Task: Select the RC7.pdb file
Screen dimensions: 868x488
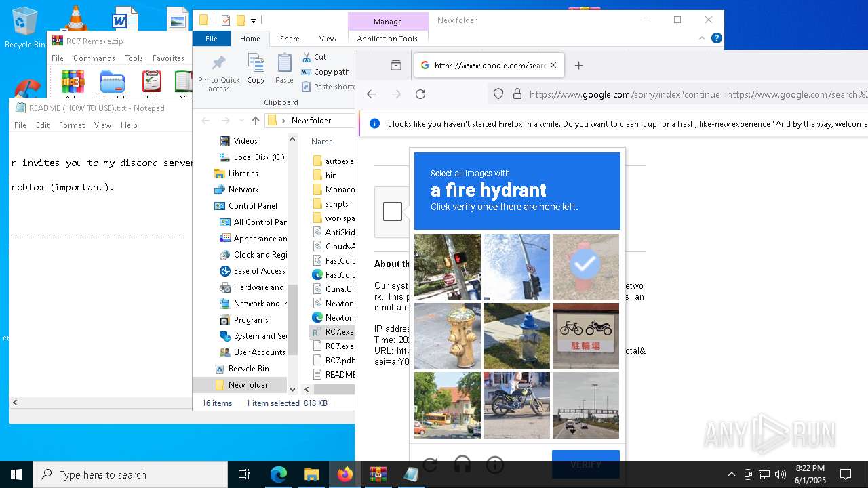Action: (333, 361)
